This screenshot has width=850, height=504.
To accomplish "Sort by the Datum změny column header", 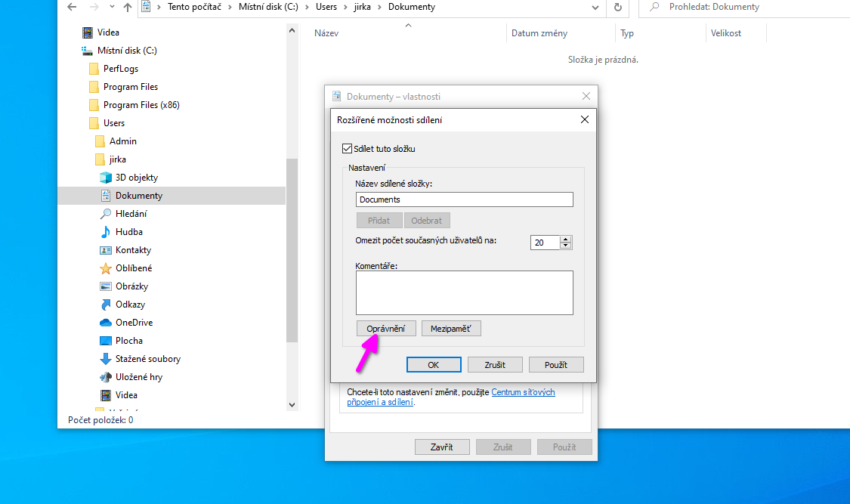I will point(541,33).
